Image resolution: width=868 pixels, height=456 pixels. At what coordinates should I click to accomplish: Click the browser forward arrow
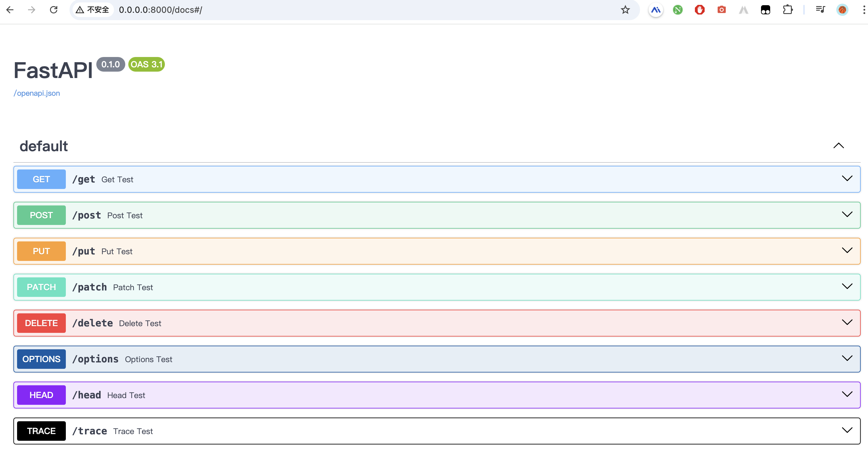(x=32, y=10)
